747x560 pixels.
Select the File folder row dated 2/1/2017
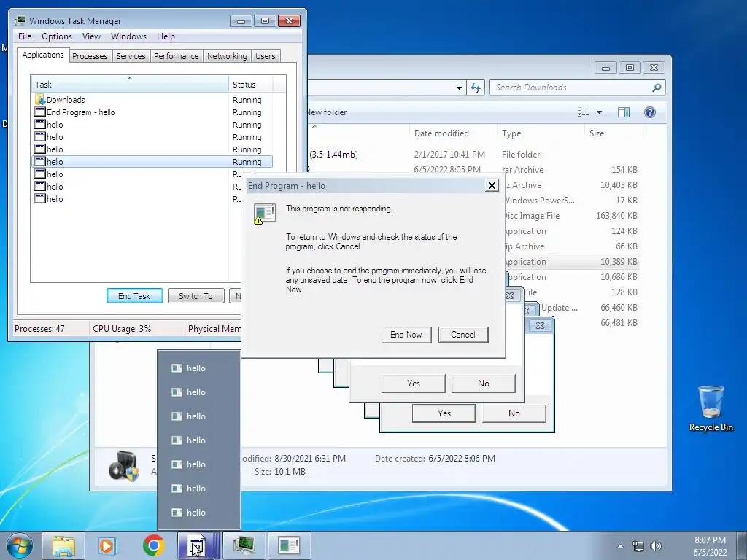point(474,155)
